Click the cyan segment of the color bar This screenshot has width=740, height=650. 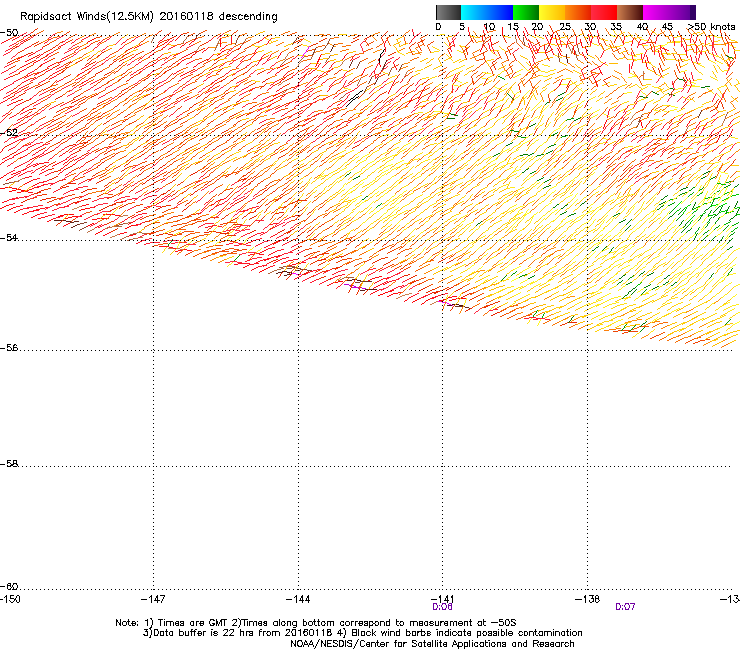click(x=474, y=12)
